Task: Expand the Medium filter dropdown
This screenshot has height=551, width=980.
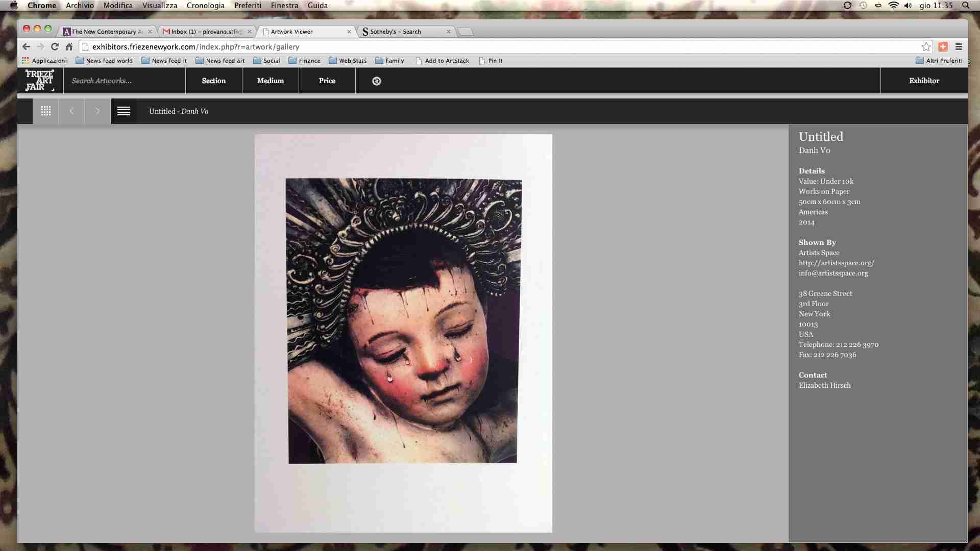Action: [270, 81]
